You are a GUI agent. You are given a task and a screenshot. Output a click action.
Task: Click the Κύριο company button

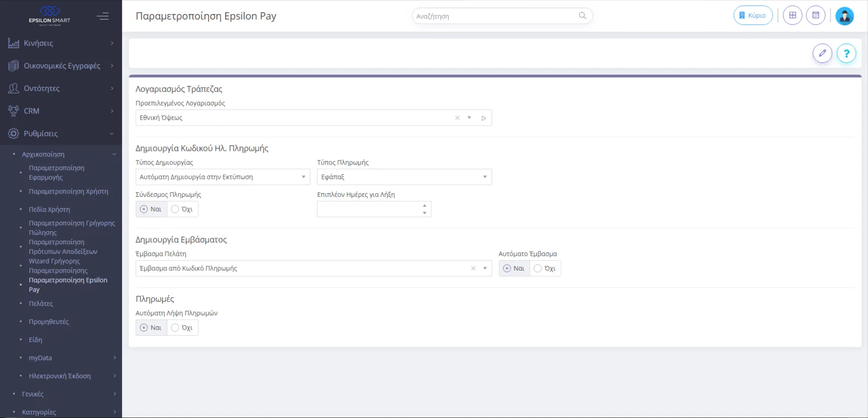(753, 15)
